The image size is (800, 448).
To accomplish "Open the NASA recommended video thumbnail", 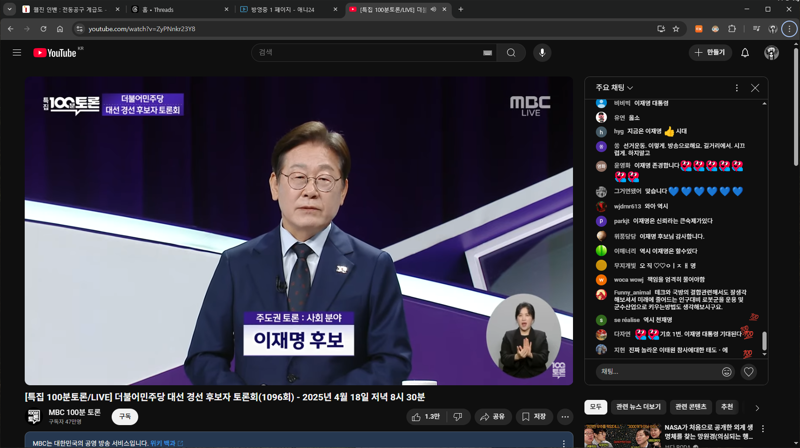I will point(621,436).
